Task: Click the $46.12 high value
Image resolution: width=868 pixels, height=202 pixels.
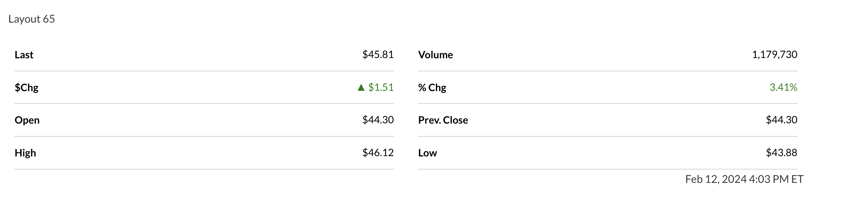Action: point(378,153)
